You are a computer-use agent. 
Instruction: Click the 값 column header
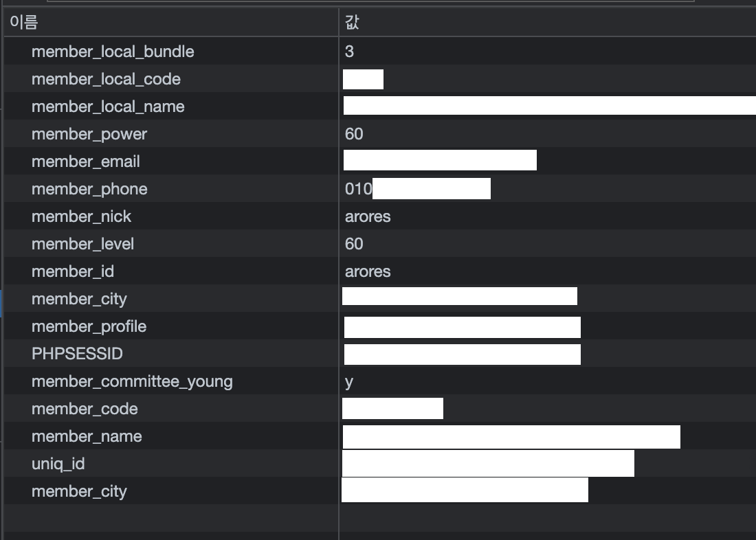pyautogui.click(x=353, y=23)
